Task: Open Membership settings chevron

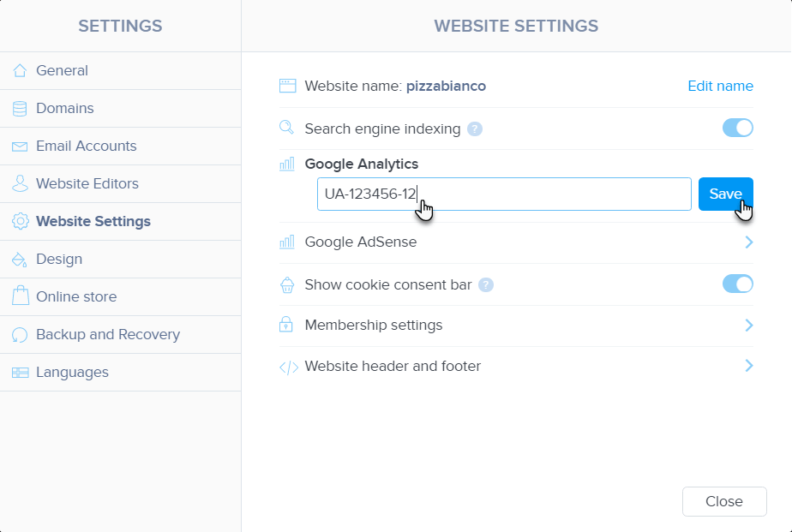Action: point(748,326)
